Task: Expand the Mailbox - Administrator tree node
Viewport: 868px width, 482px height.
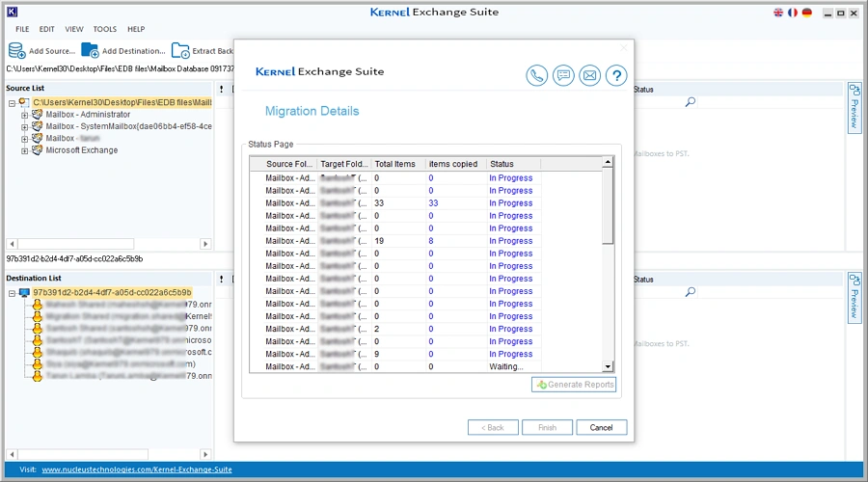Action: pos(25,115)
